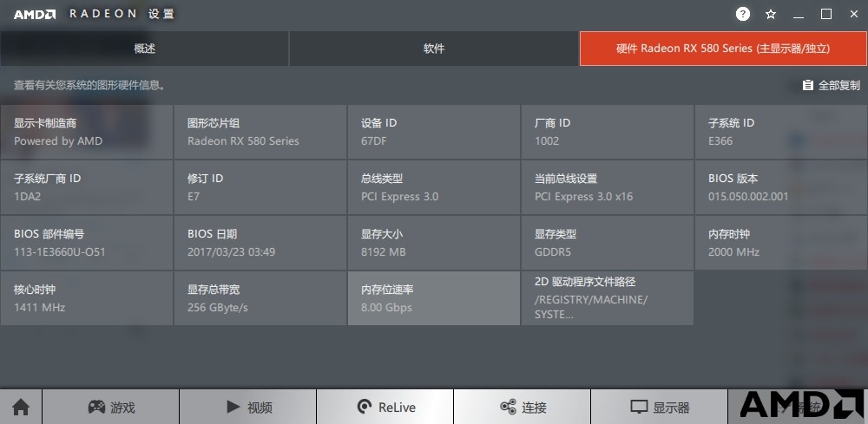Open the 游戏 gaming section
This screenshot has width=868, height=424.
tap(111, 408)
